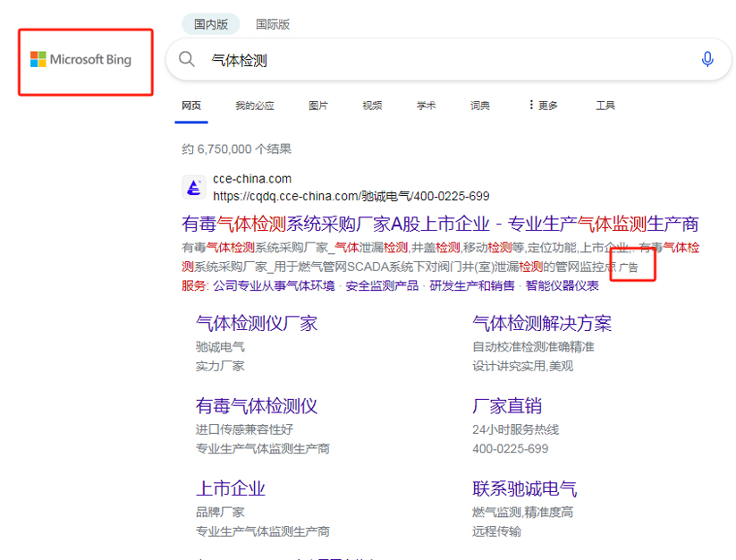Click the cce-china.com site favicon
The image size is (736, 560).
[194, 187]
